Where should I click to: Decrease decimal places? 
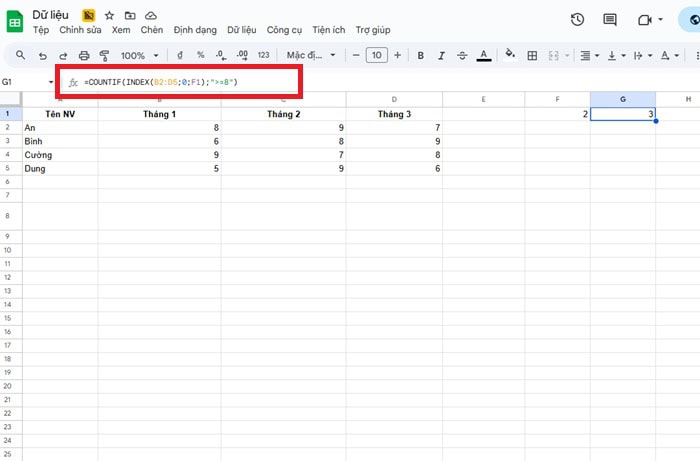221,55
